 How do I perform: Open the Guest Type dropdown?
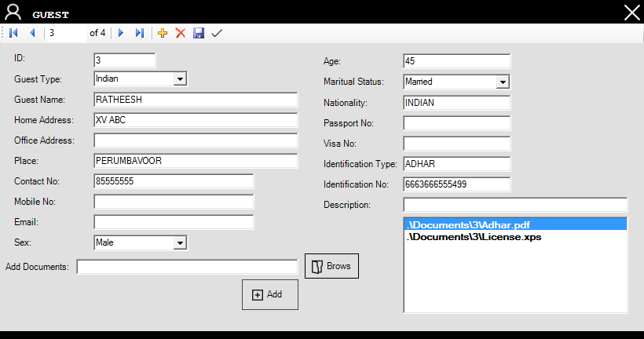tap(180, 78)
